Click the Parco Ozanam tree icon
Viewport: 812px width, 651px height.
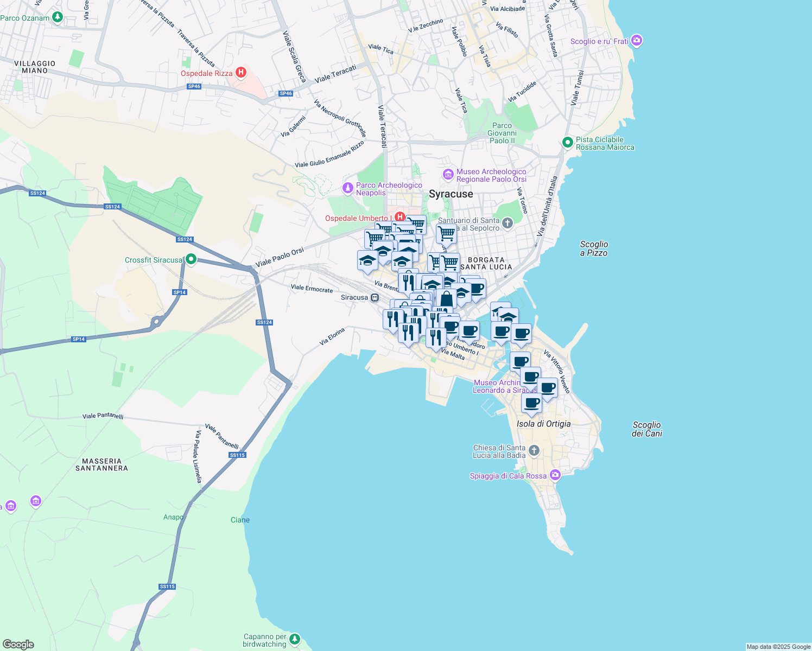57,17
